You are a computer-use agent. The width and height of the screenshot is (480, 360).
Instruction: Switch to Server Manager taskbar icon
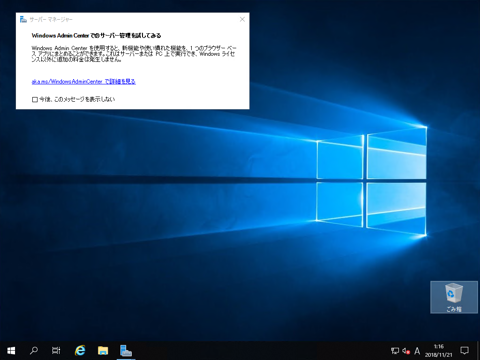(x=126, y=351)
